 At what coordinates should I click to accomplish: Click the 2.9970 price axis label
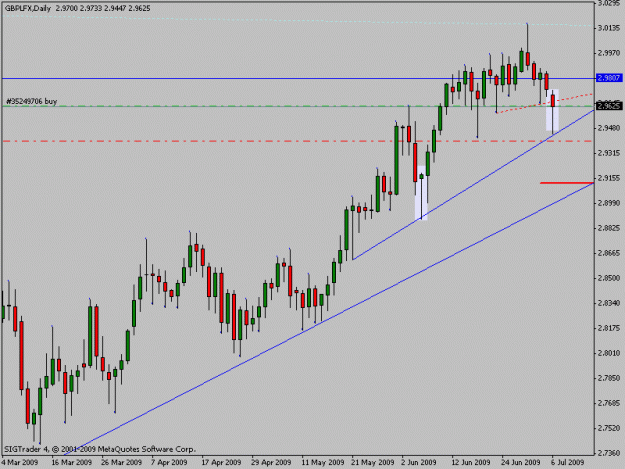click(609, 53)
